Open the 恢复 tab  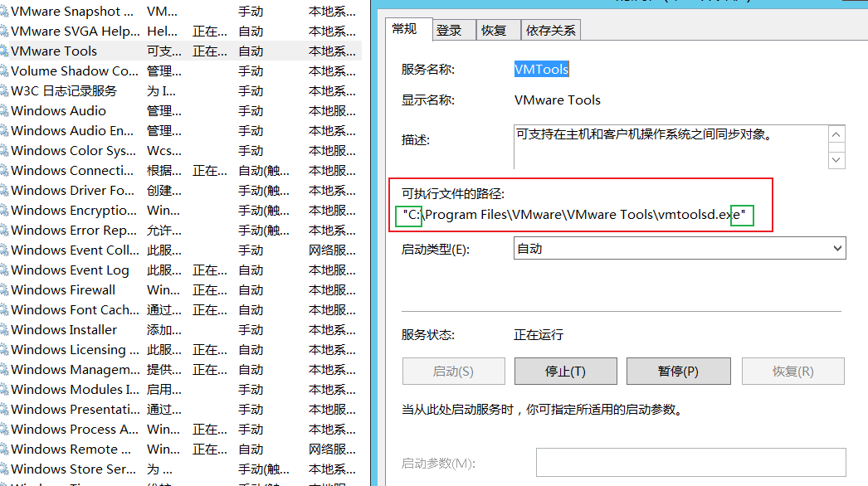pos(494,30)
